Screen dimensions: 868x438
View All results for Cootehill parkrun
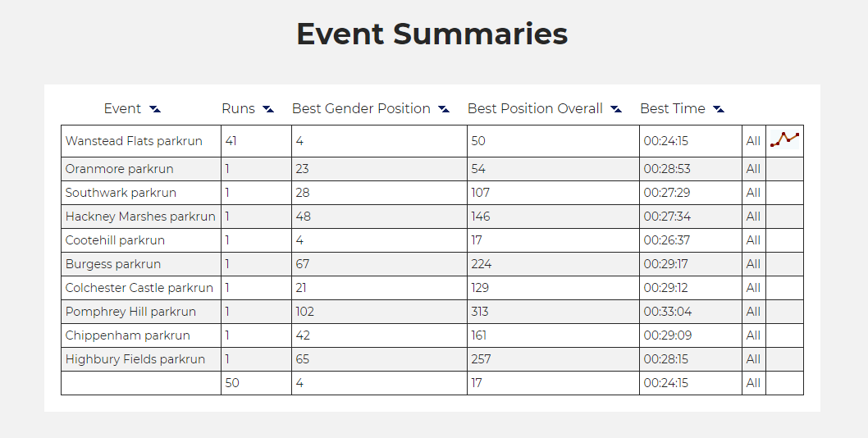click(x=753, y=240)
